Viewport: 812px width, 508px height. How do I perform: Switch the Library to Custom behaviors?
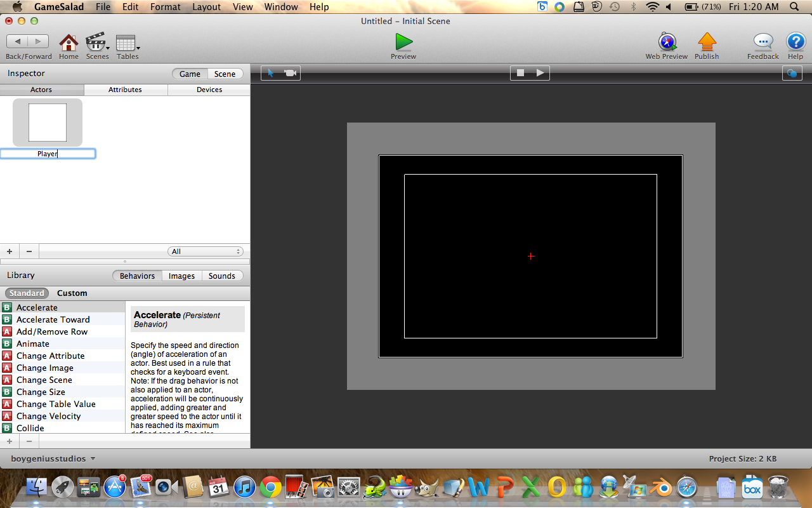pyautogui.click(x=72, y=293)
